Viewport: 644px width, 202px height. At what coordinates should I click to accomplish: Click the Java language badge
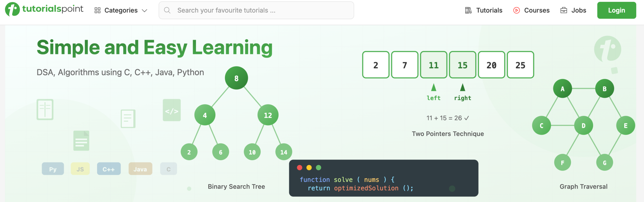point(140,169)
